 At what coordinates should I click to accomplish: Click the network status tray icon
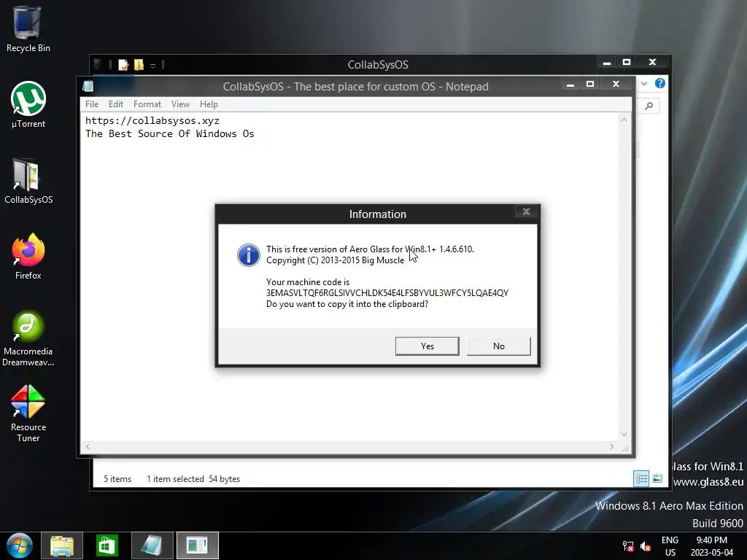(628, 546)
